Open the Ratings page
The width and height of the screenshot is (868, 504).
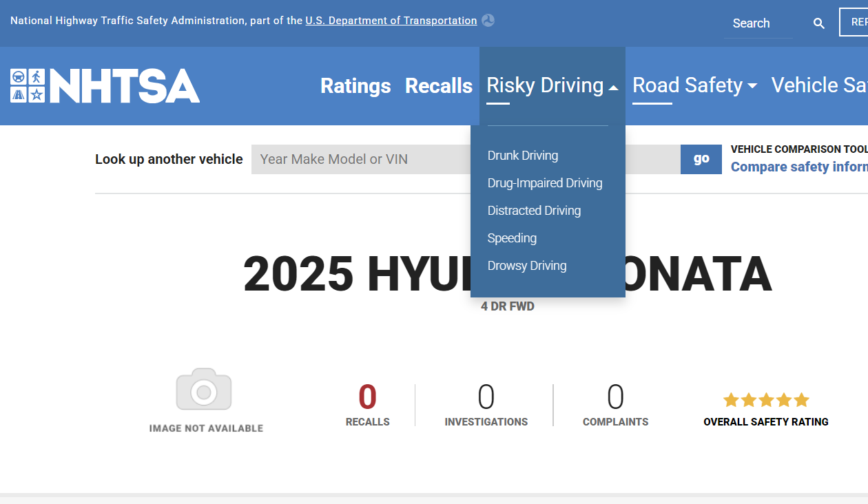355,86
